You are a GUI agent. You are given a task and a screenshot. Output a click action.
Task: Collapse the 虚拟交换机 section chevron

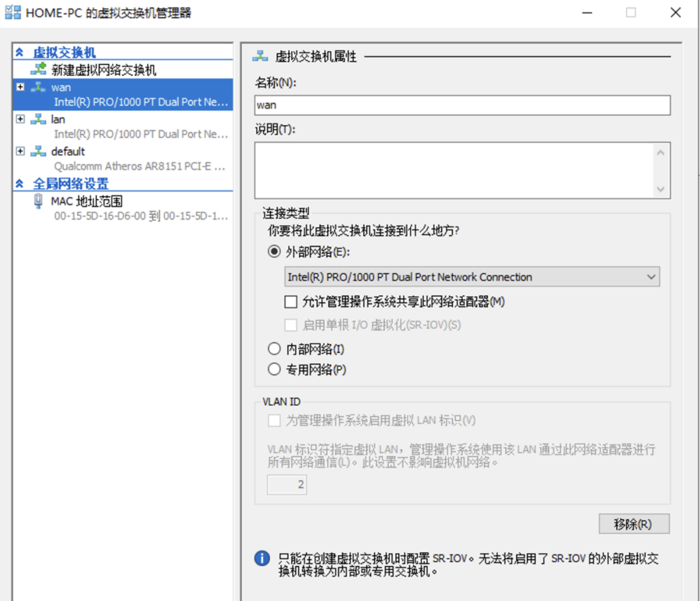pos(20,52)
